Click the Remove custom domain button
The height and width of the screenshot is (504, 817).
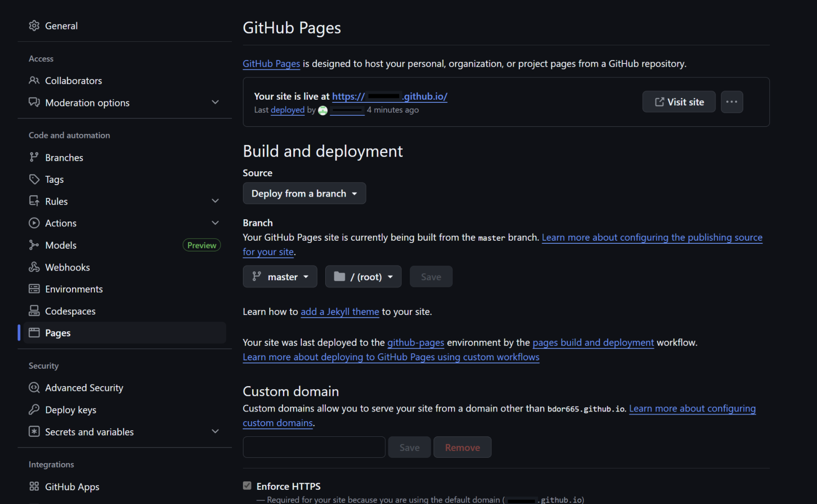(x=462, y=448)
